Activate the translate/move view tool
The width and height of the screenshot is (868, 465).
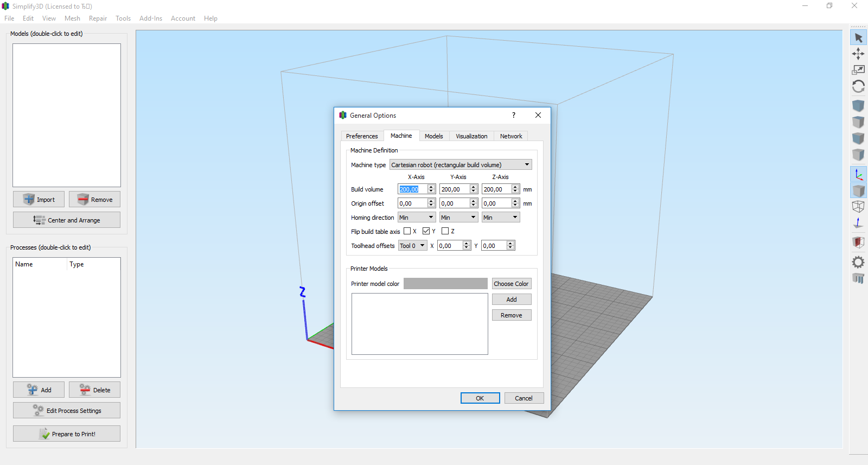(x=858, y=54)
